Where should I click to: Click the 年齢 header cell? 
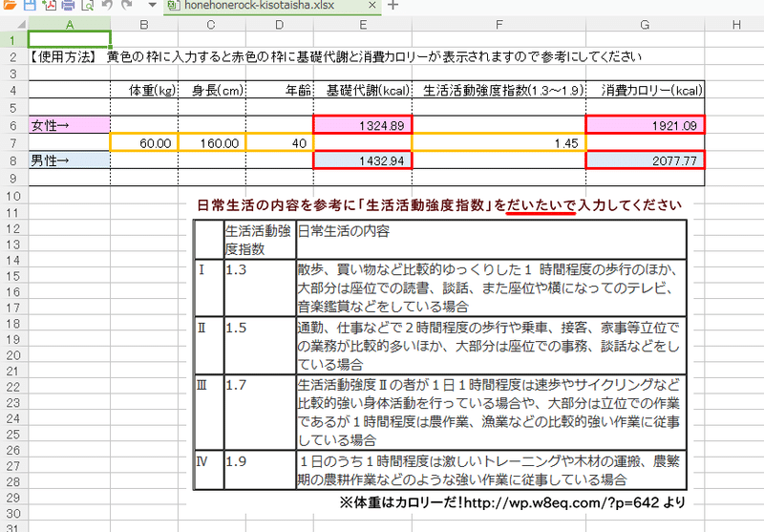[x=280, y=90]
